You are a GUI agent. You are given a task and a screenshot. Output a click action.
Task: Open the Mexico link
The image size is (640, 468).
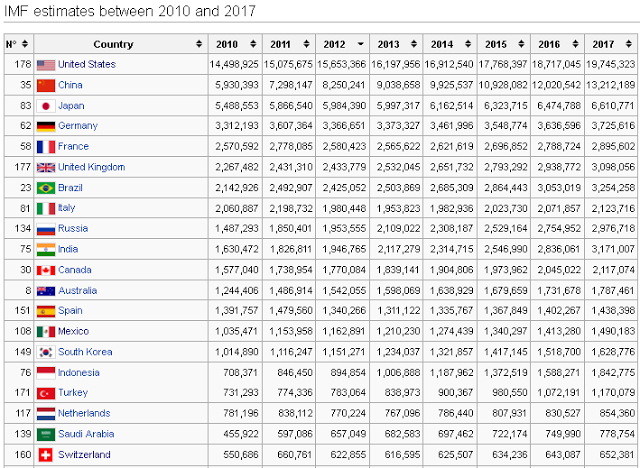coord(73,331)
